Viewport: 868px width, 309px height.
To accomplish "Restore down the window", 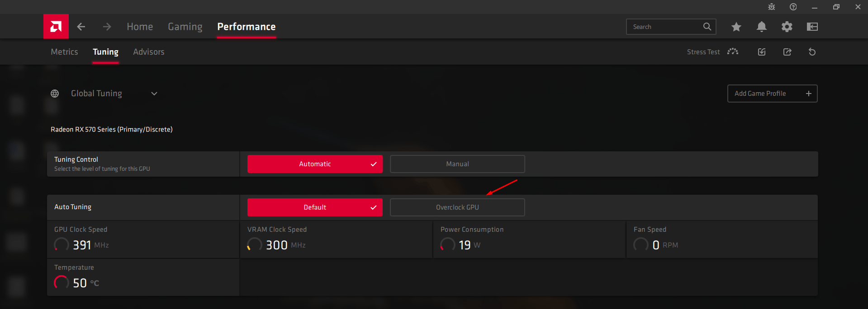I will [x=836, y=7].
